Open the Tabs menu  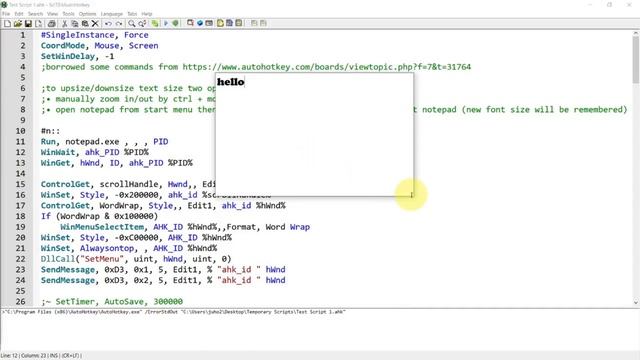click(132, 14)
